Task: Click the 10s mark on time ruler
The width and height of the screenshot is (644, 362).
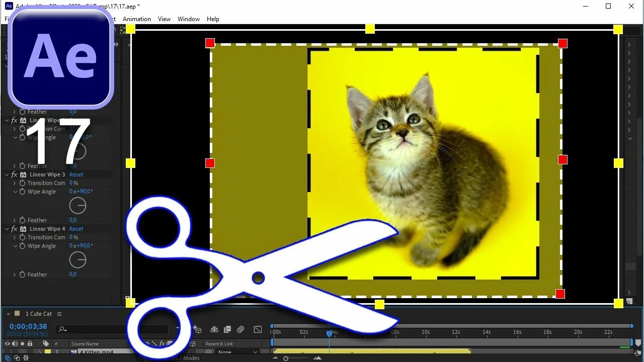Action: 426,332
